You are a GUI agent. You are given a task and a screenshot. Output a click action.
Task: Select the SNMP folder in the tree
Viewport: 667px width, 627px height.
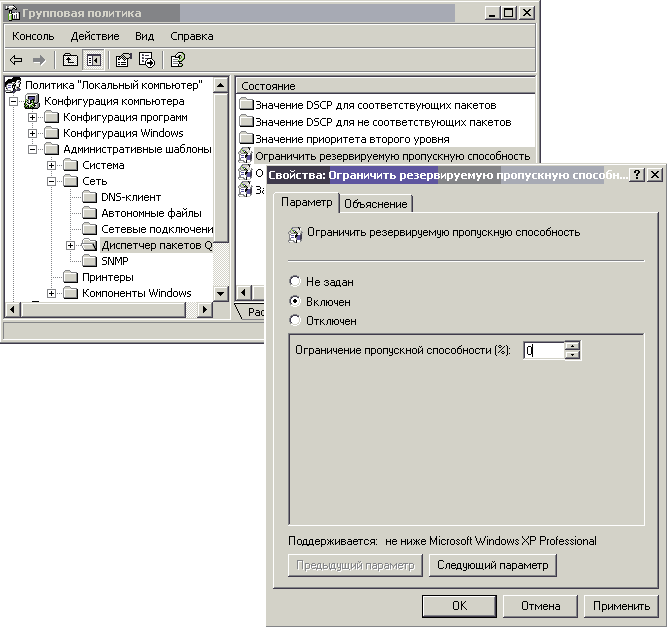click(114, 261)
